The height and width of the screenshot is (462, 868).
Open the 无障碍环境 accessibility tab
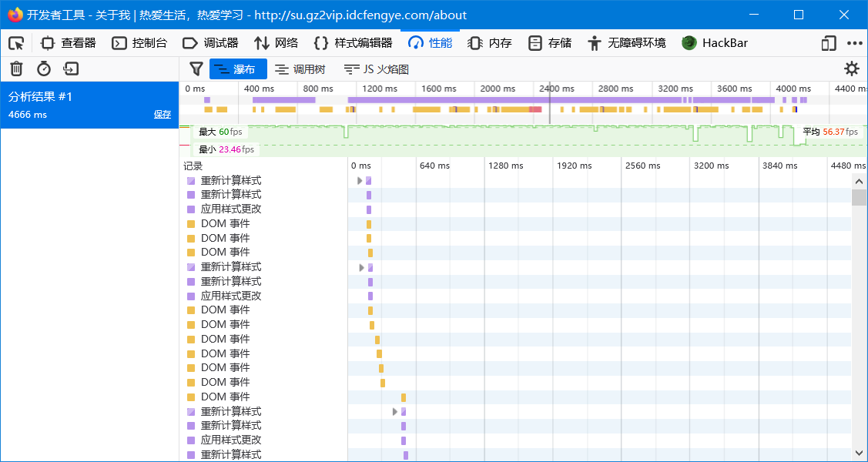pos(627,43)
